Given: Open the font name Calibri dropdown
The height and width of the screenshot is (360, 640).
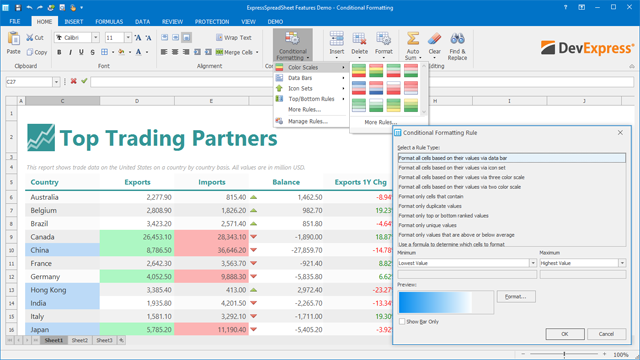Looking at the screenshot, I should click(96, 38).
